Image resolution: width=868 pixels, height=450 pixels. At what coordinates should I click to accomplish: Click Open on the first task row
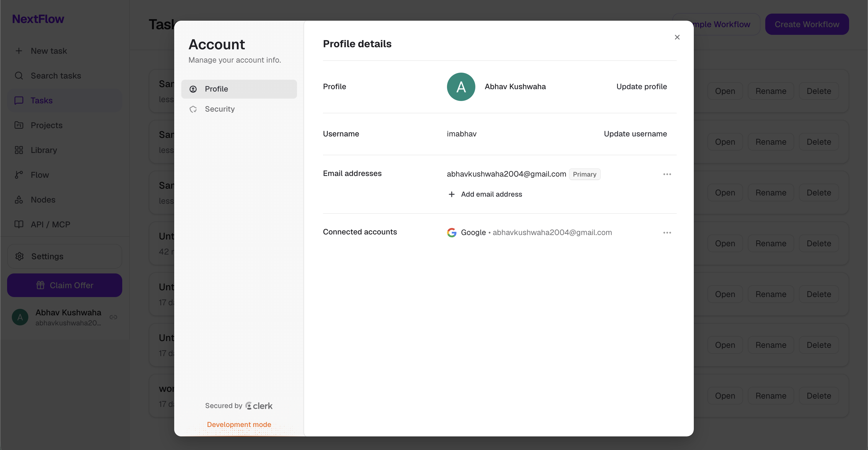point(725,91)
